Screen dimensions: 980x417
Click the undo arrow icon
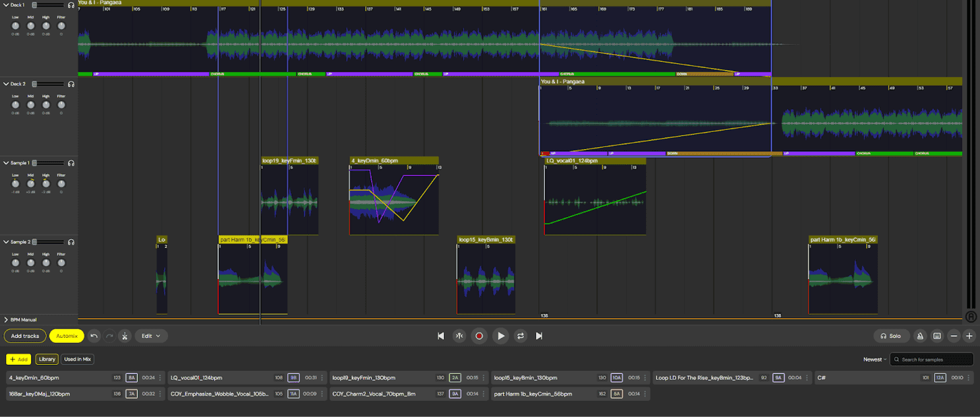92,336
